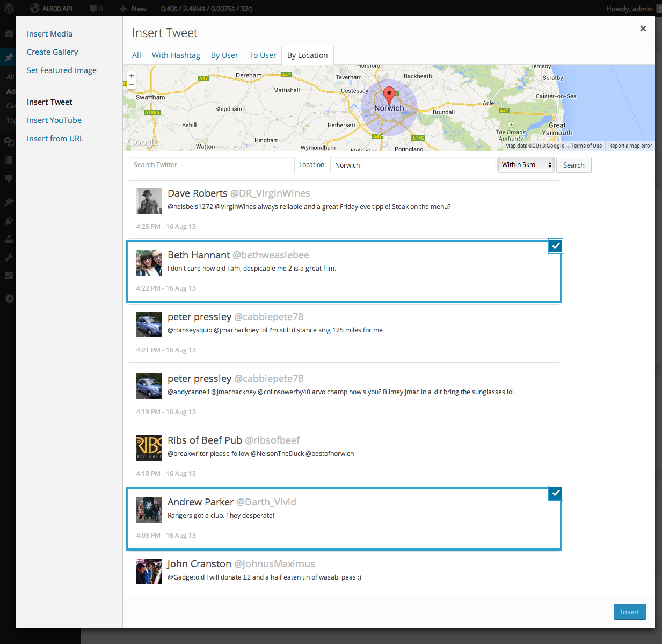
Task: Click the Google logo on the map
Action: coord(142,142)
